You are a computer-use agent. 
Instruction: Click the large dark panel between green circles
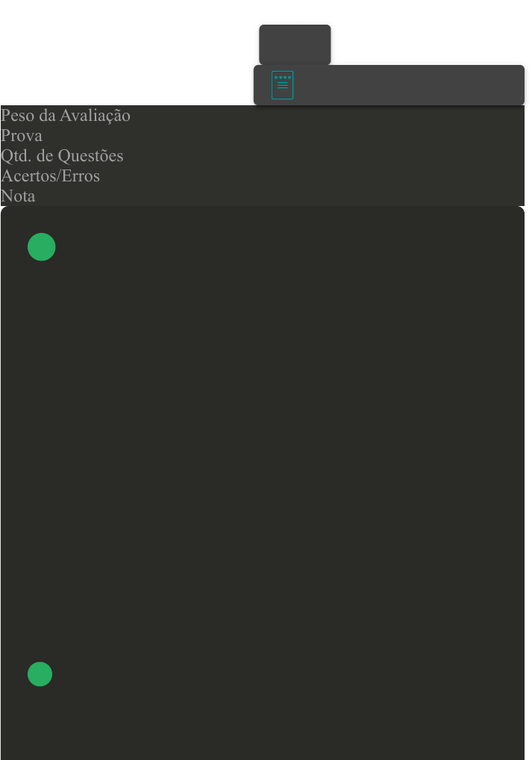(263, 461)
